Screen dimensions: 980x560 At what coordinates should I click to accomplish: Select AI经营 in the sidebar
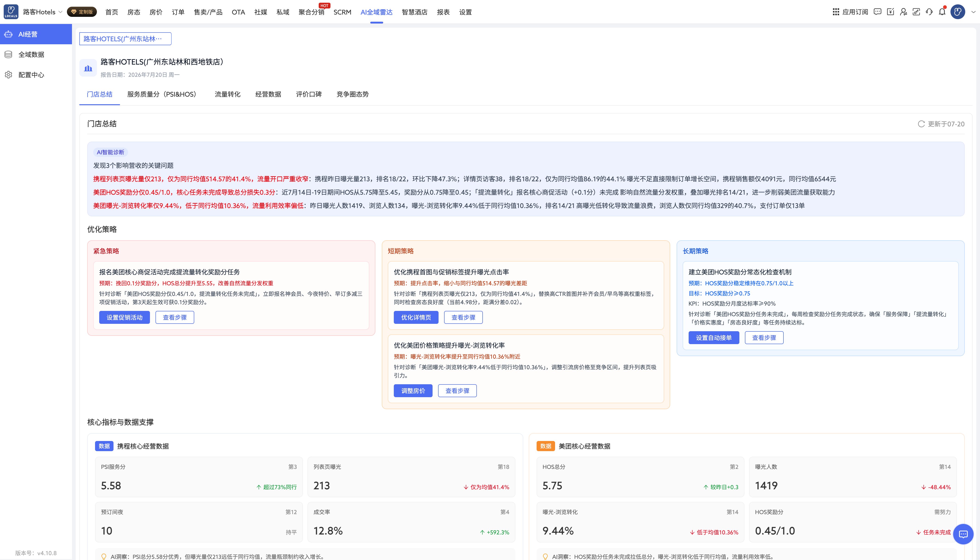tap(36, 34)
